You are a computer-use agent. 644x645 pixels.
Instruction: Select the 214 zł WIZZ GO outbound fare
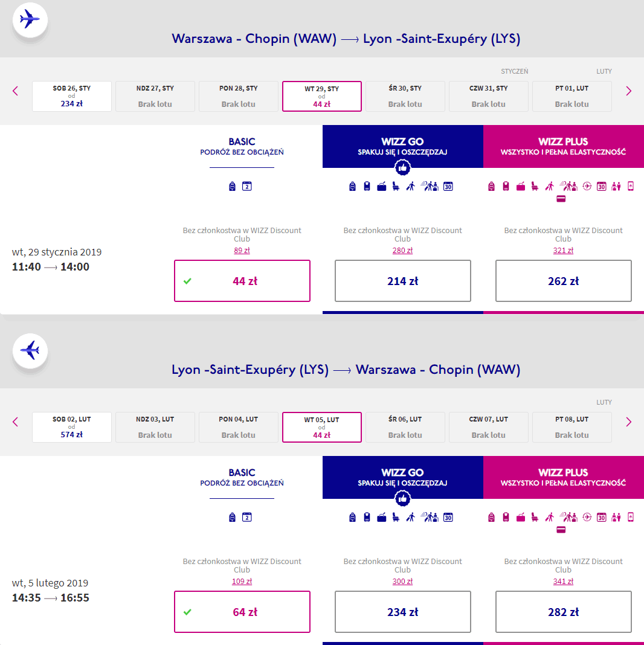click(x=402, y=281)
